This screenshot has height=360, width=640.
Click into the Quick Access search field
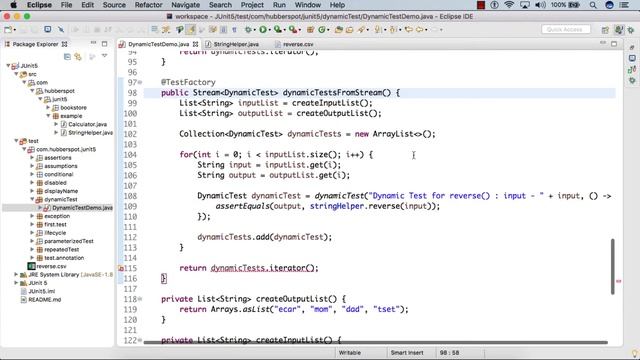[x=566, y=29]
